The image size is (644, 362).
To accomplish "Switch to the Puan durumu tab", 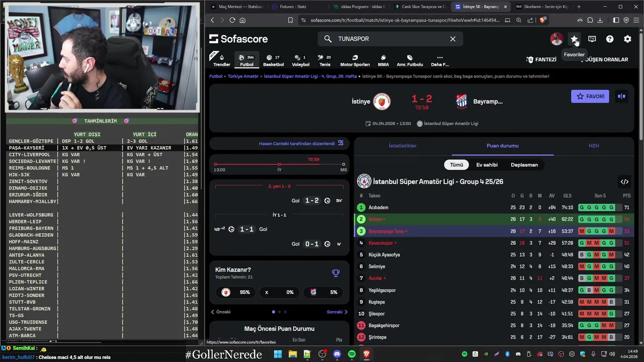I will tap(503, 146).
